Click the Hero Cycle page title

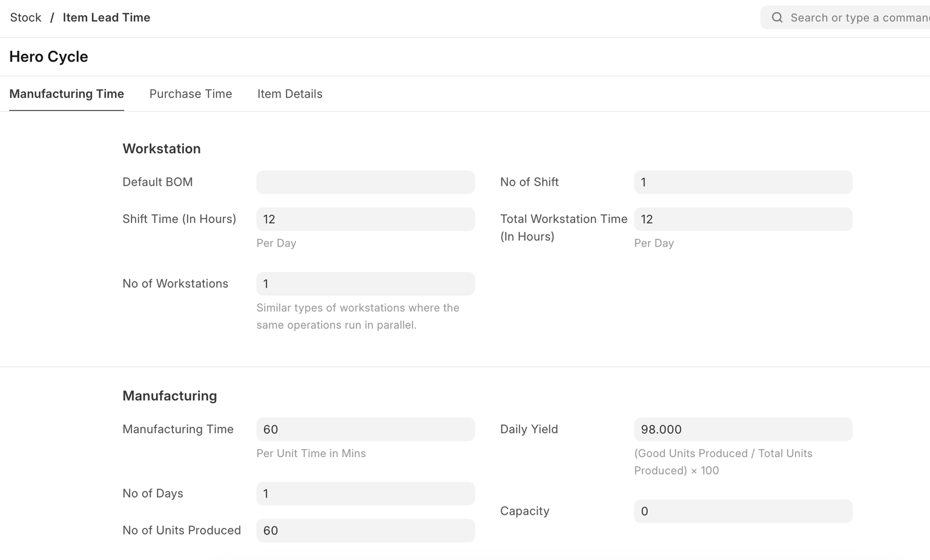pos(48,57)
